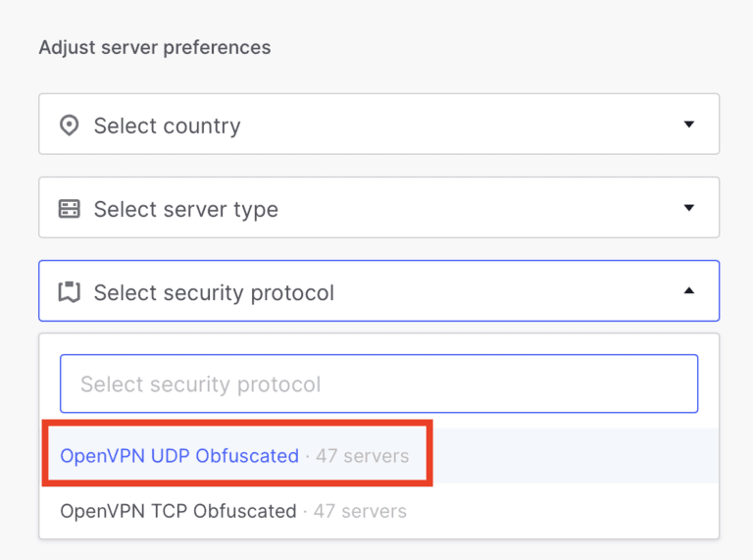Click the "Select security protocol" dropdown label
Image resolution: width=753 pixels, height=560 pixels.
pos(214,292)
